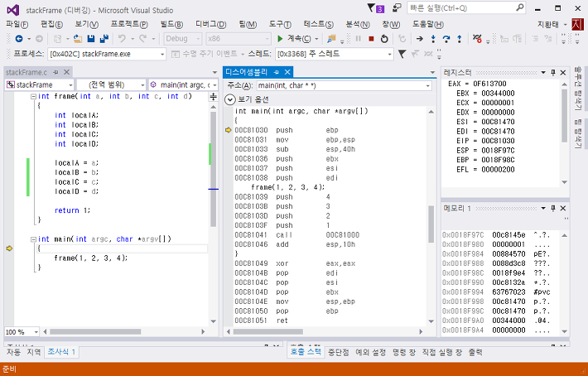The height and width of the screenshot is (376, 588).
Task: Click the Open File folder icon
Action: point(78,39)
